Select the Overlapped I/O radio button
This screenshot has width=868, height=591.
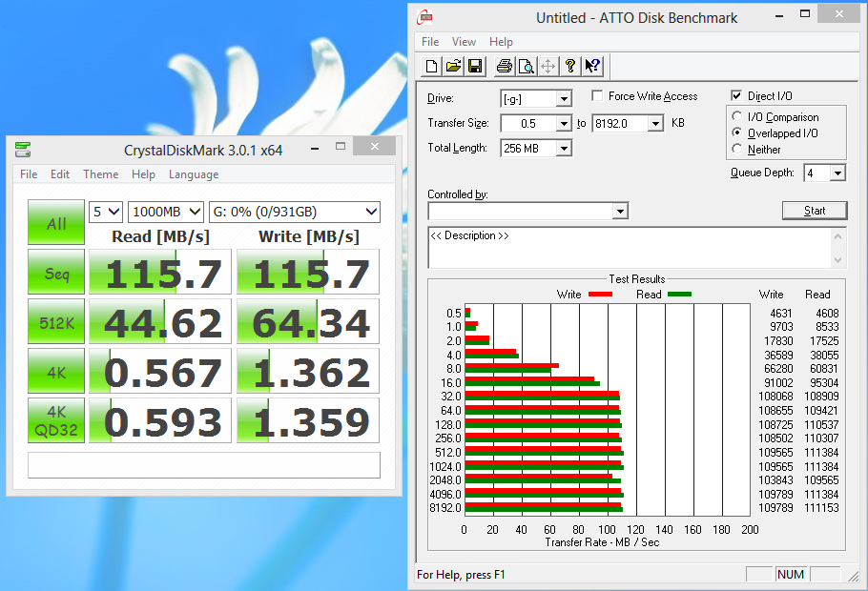click(736, 132)
